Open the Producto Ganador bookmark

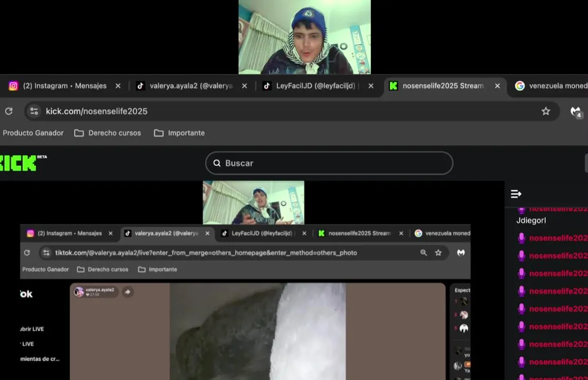click(33, 133)
